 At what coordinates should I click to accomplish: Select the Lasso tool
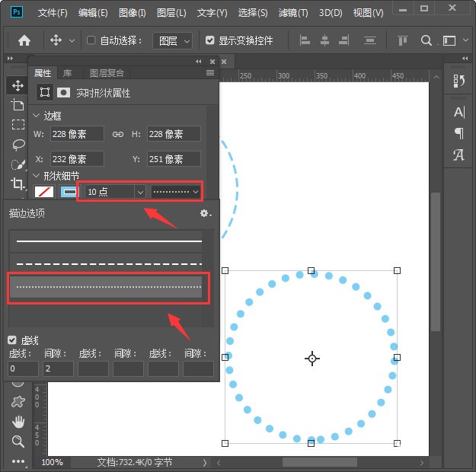click(x=18, y=145)
